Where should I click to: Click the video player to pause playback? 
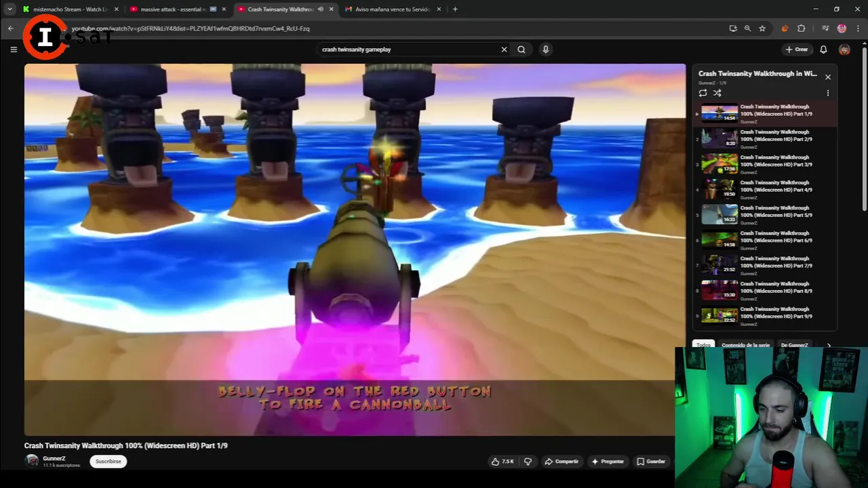[355, 249]
